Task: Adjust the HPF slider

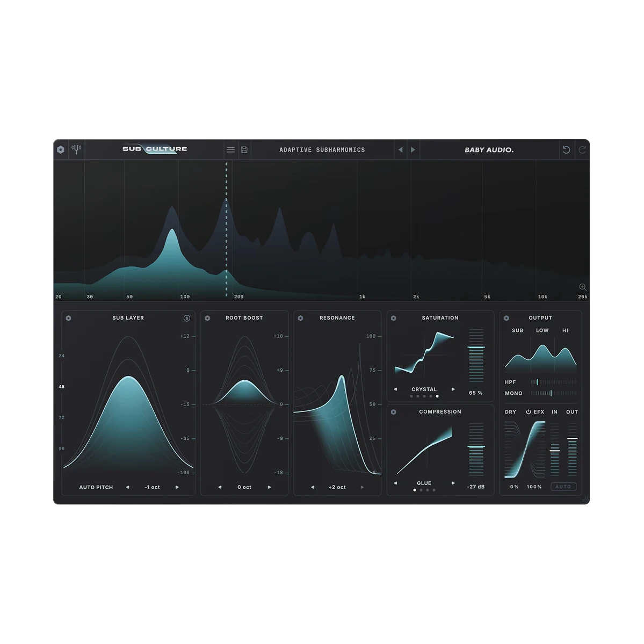Action: tap(553, 382)
